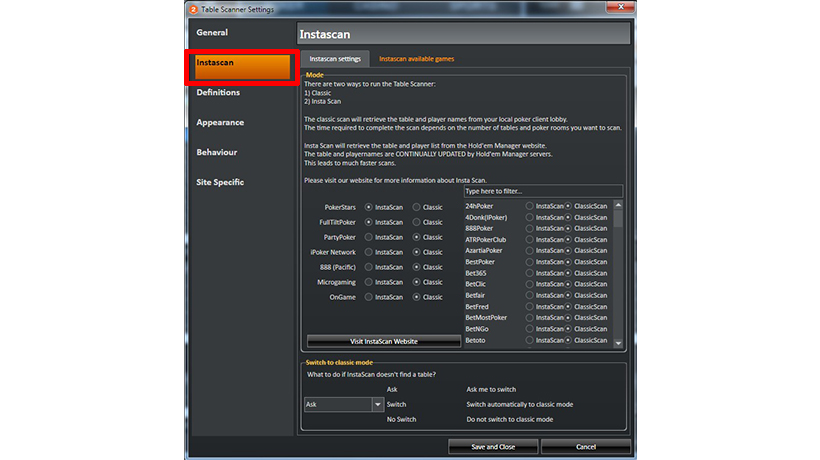This screenshot has height=460, width=820.
Task: Click the site list scrollbar thumb
Action: pyautogui.click(x=618, y=218)
